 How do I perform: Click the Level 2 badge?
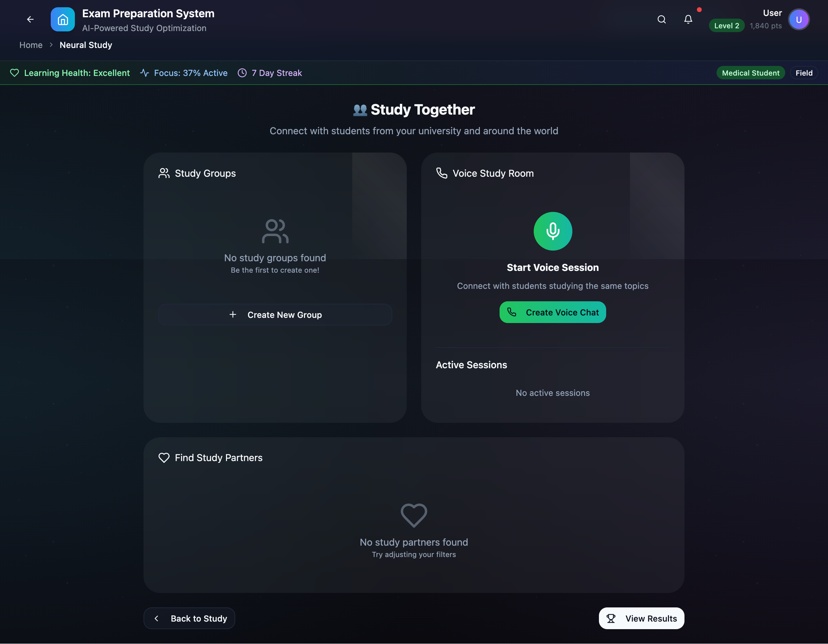(726, 26)
